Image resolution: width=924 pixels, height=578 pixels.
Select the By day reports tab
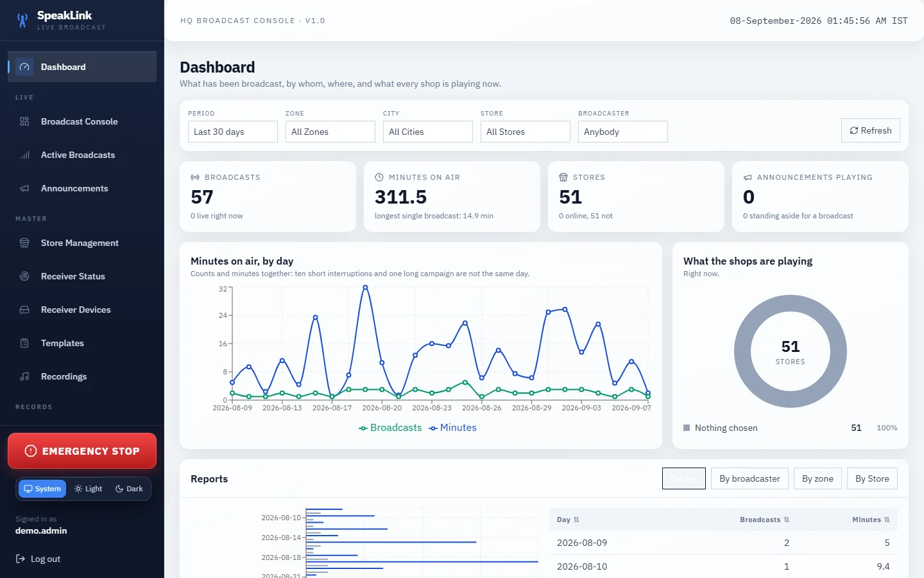[684, 478]
